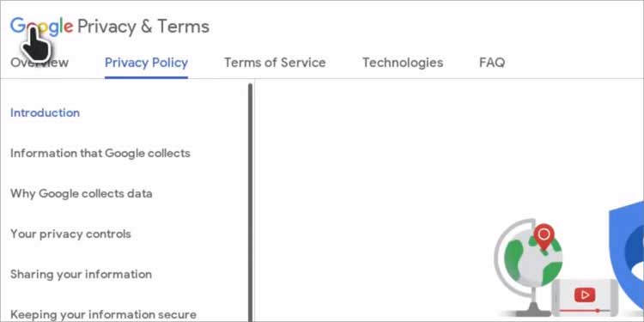Screen dimensions: 644x322
Task: Select Introduction in the sidebar
Action: (46, 112)
